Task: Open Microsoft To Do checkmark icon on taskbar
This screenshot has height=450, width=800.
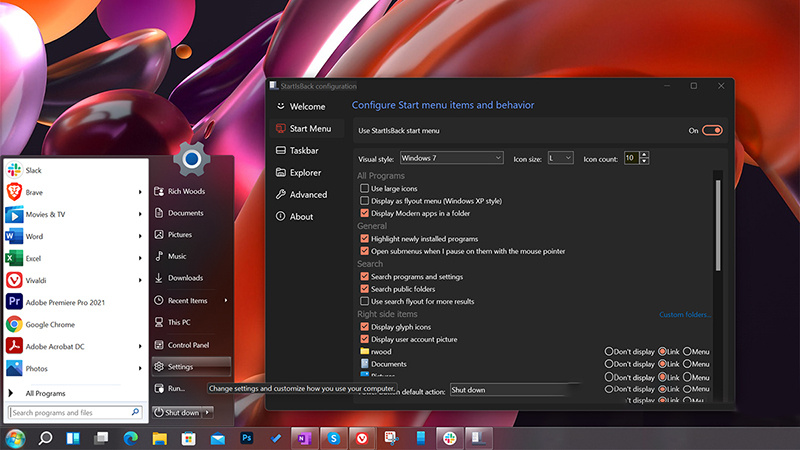Action: tap(276, 438)
